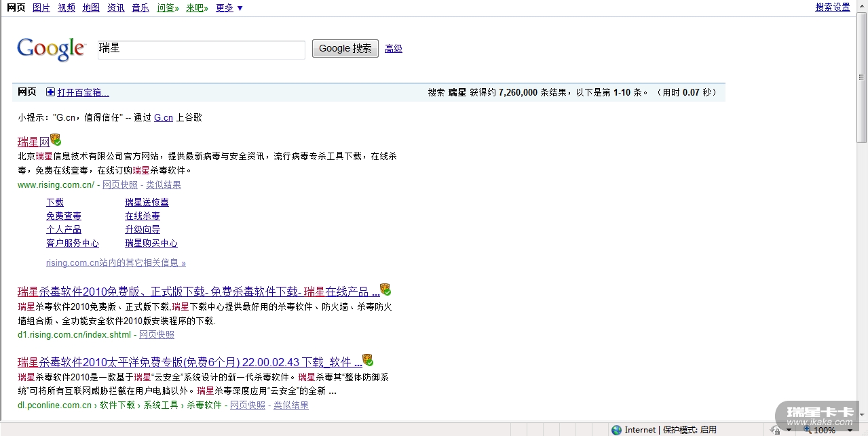
Task: Click the zoom magnifier icon in the status bar
Action: 808,430
